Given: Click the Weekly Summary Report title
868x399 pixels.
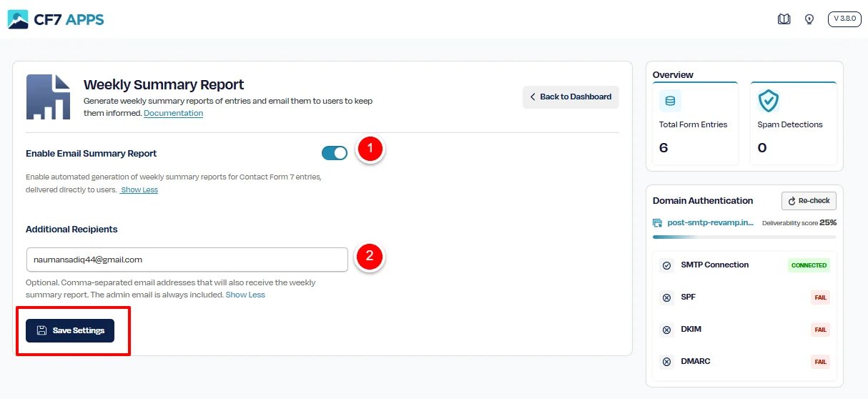Looking at the screenshot, I should click(164, 84).
